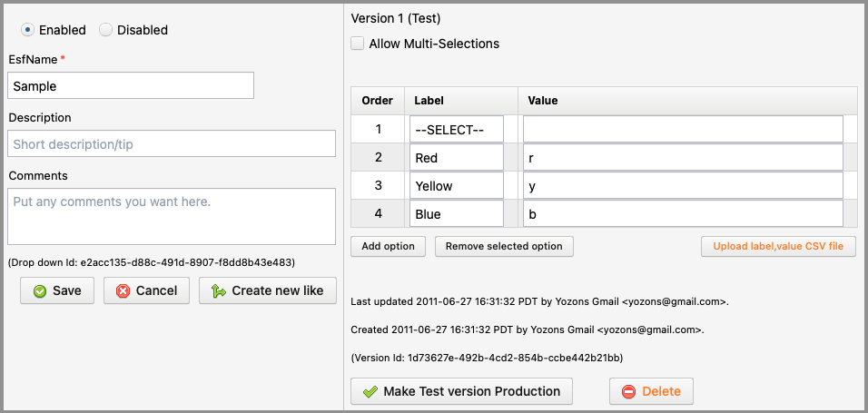Click the red X Cancel icon

(123, 291)
